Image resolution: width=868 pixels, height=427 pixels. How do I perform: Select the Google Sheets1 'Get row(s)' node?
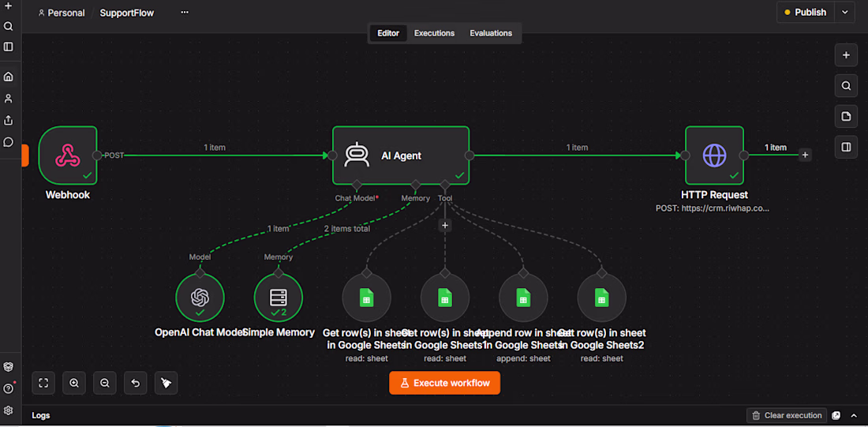pyautogui.click(x=445, y=298)
